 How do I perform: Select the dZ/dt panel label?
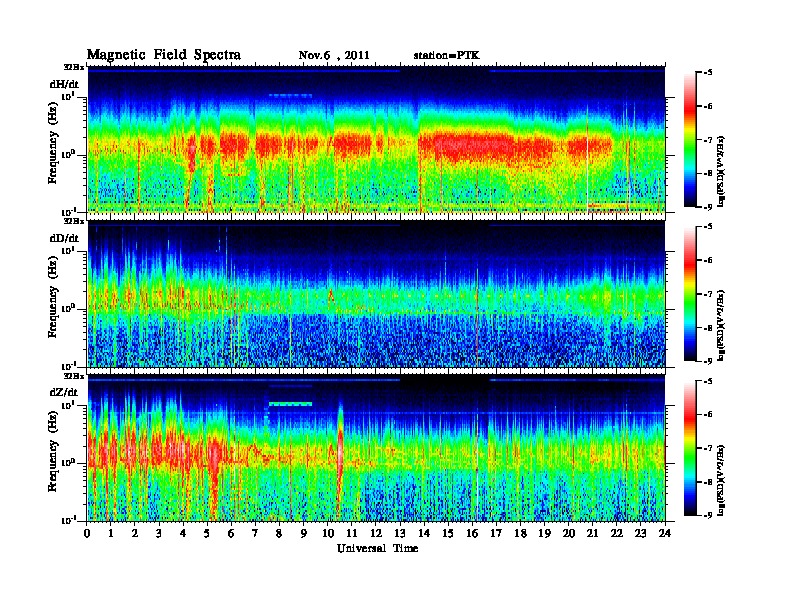[x=64, y=392]
